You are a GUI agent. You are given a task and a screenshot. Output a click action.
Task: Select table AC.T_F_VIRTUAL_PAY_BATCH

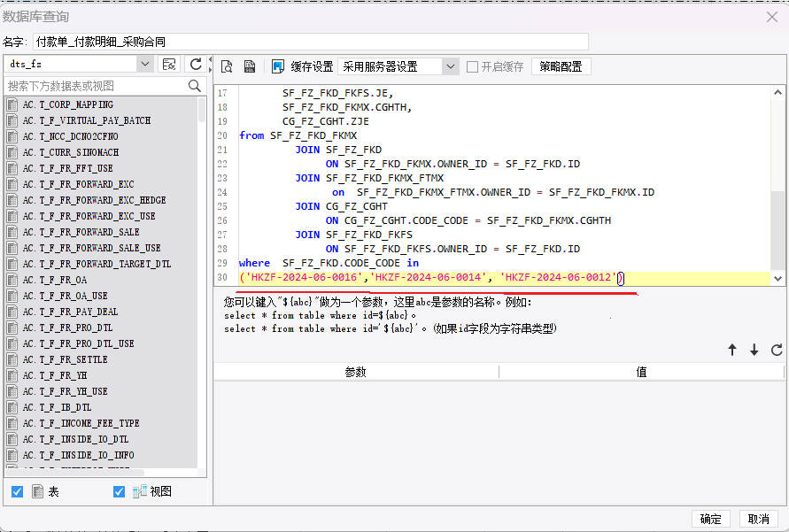click(x=87, y=120)
